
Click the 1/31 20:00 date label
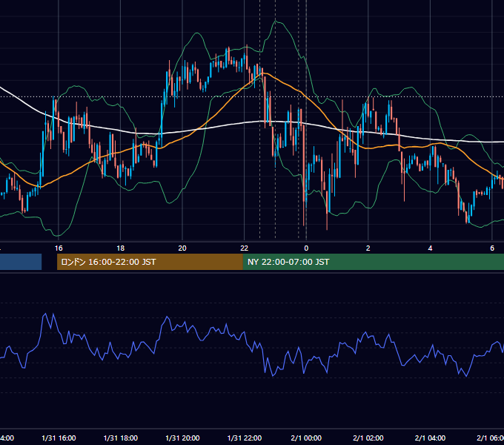point(182,438)
